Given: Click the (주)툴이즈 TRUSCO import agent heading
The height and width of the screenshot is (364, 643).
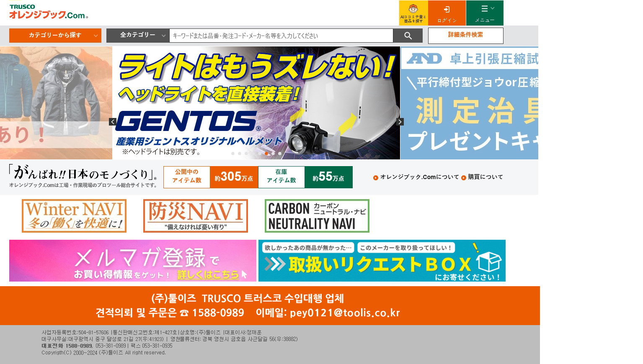Looking at the screenshot, I should pyautogui.click(x=248, y=298).
